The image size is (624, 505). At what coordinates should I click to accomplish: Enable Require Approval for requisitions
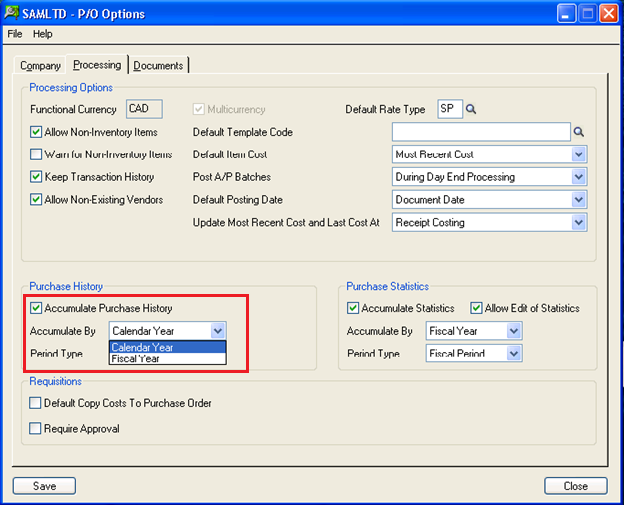tap(36, 429)
